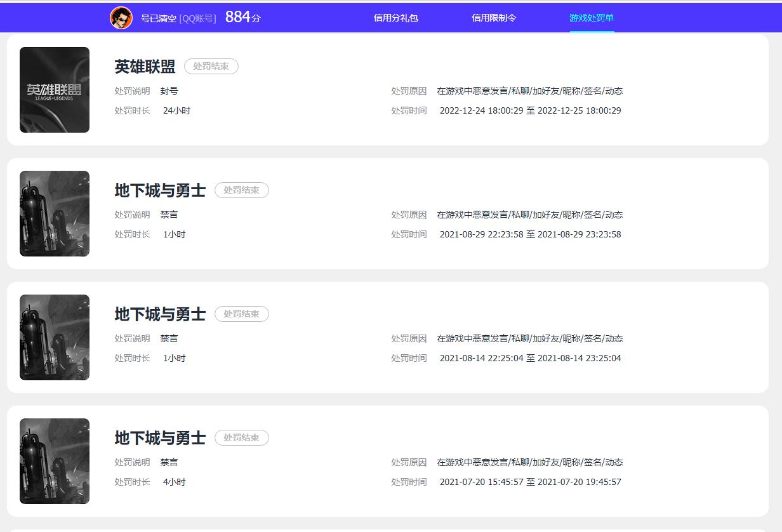Click 处罚结束 badge on the 2021-08-29 penalty
This screenshot has width=782, height=532.
[242, 190]
